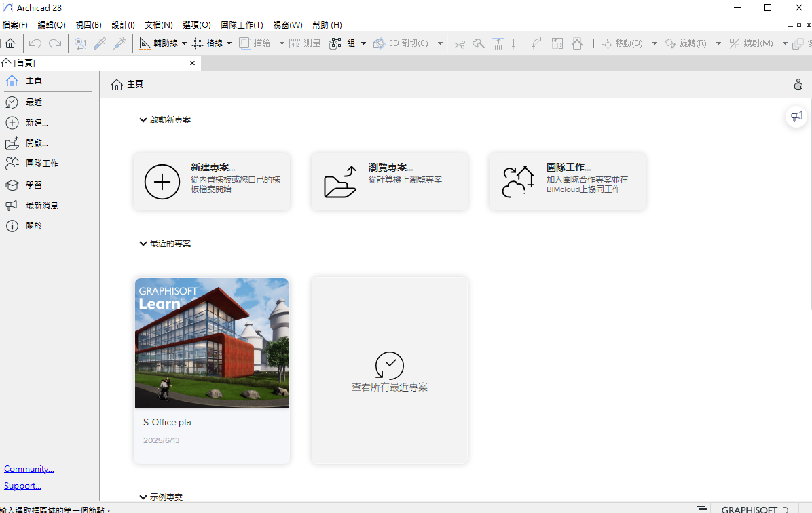Open the 格線 dropdown arrow
Viewport: 812px width, 513px height.
coord(229,43)
